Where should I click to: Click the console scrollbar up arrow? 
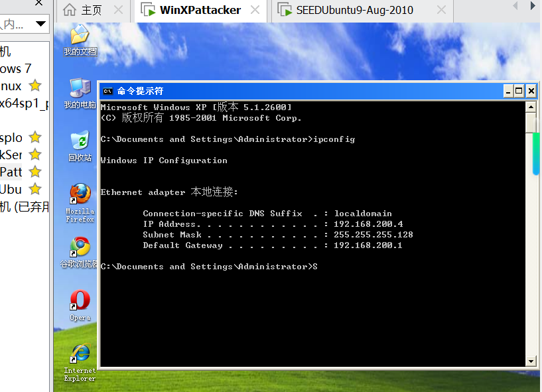pos(531,107)
